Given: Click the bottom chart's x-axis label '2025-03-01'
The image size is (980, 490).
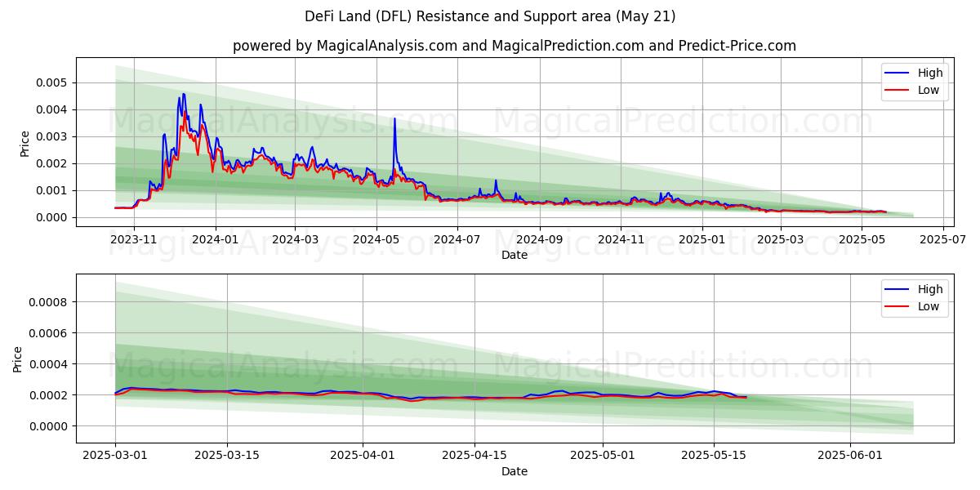Looking at the screenshot, I should 115,456.
